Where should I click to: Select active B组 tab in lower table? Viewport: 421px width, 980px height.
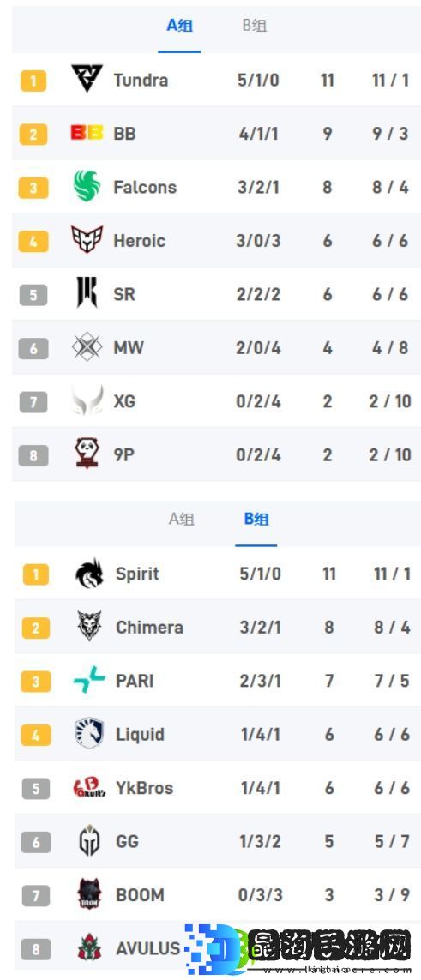coord(256,519)
